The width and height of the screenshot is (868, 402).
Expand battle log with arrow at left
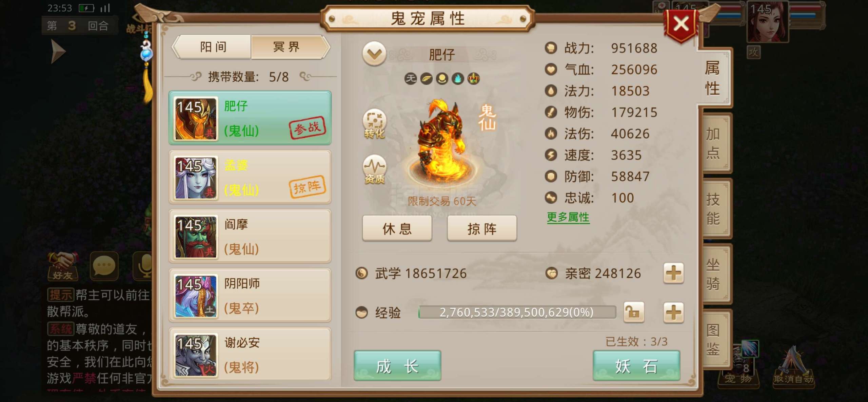pyautogui.click(x=58, y=51)
